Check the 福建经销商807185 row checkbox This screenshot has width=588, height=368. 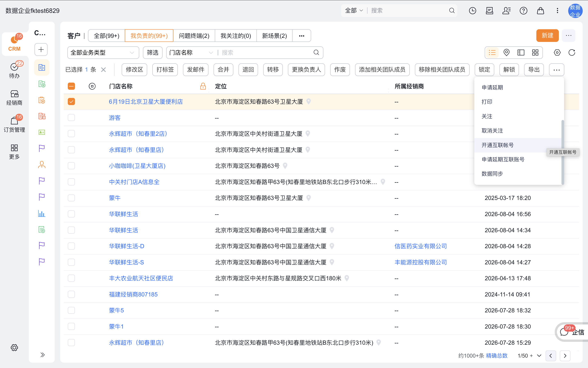pyautogui.click(x=71, y=294)
